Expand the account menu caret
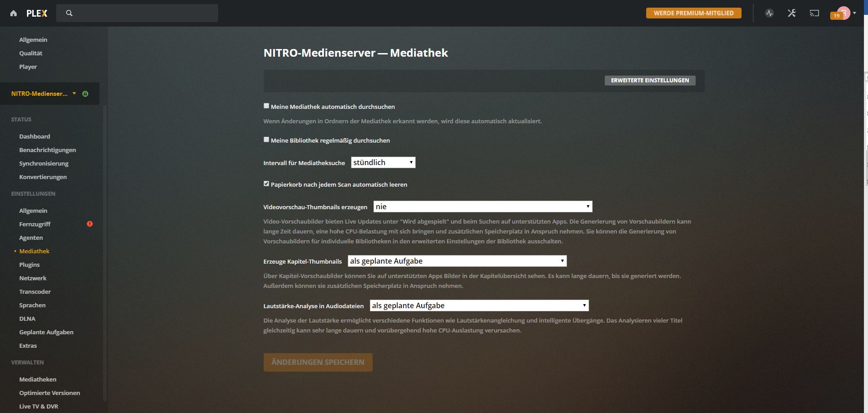 (x=855, y=13)
